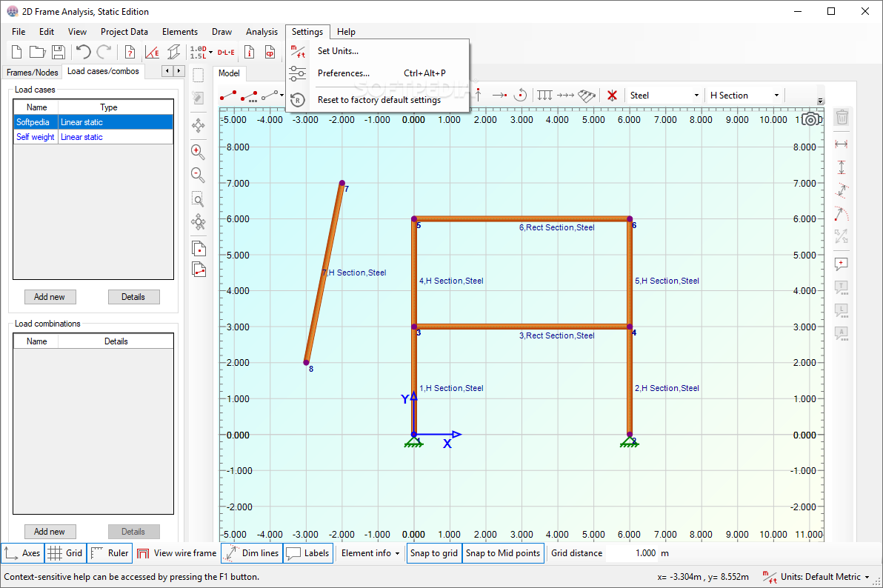Add a horizontal point load with arrow-dot icon
Screen dimensions: 883x588
pos(499,96)
